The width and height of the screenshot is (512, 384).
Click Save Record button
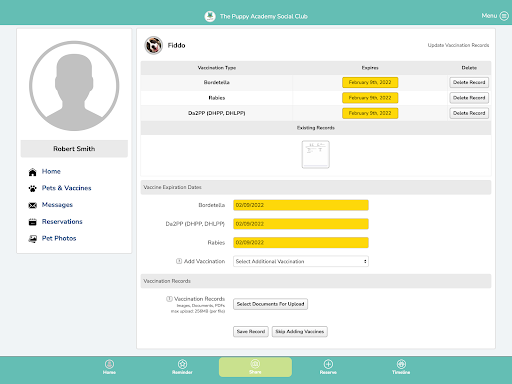(251, 332)
